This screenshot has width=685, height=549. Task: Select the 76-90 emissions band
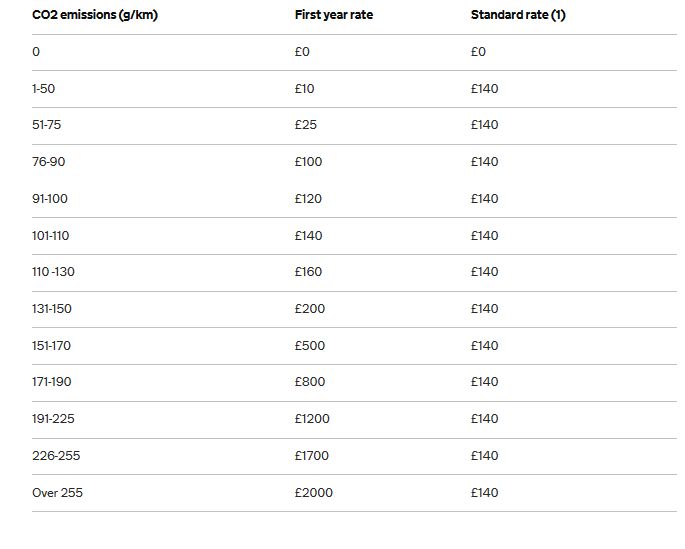[x=48, y=162]
